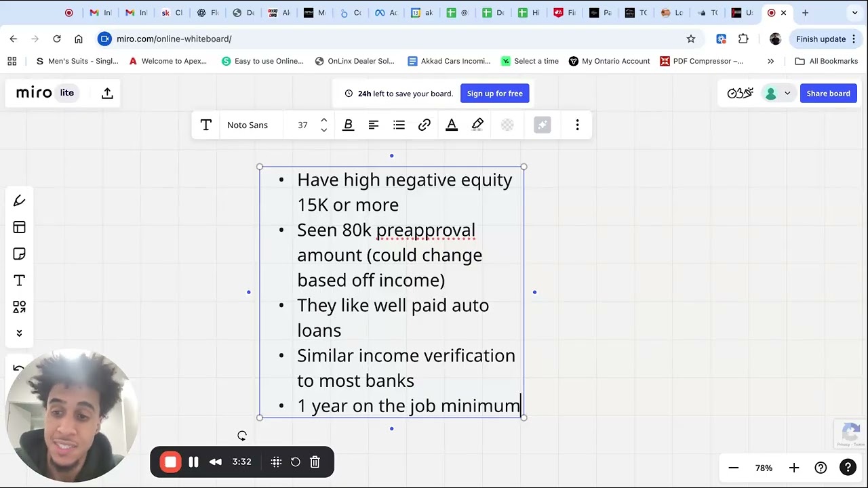Open the text color picker
The height and width of the screenshot is (488, 868).
pos(452,125)
